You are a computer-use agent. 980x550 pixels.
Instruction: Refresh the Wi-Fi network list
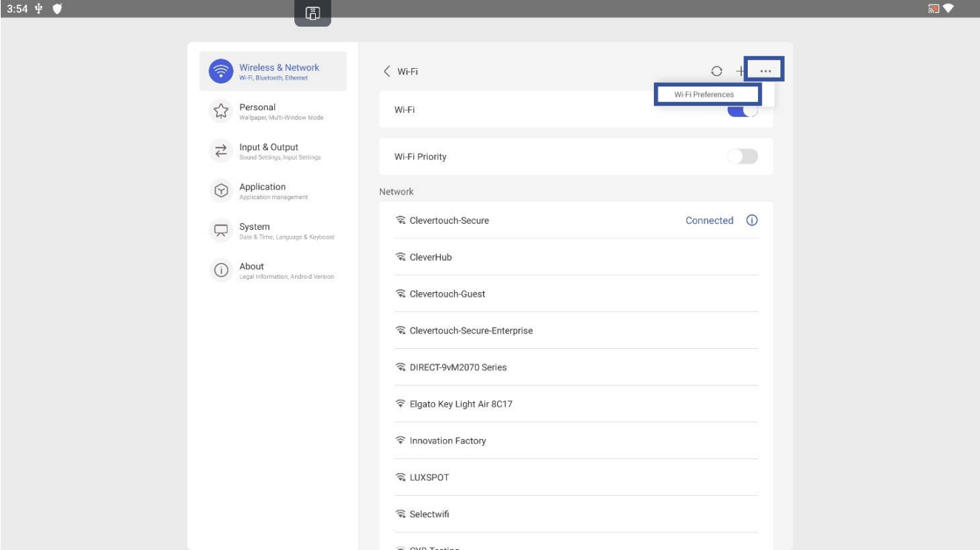click(716, 71)
